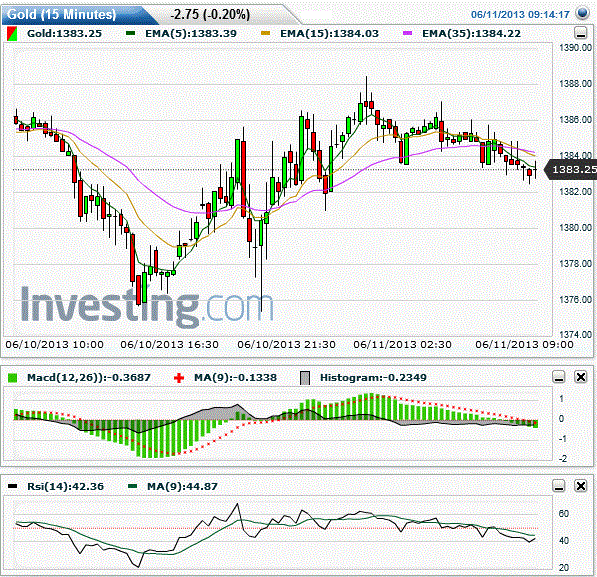
Task: Collapse the RSI indicator panel
Action: tap(559, 486)
